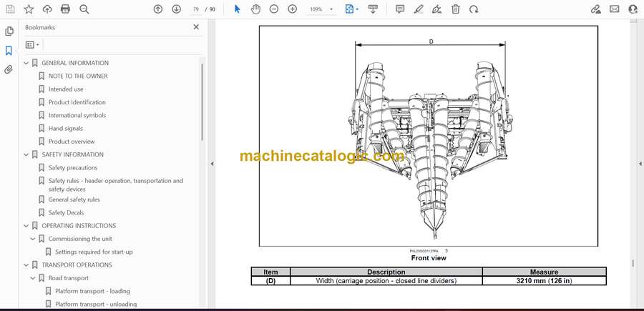Collapse the Road transport bookmark

33,278
